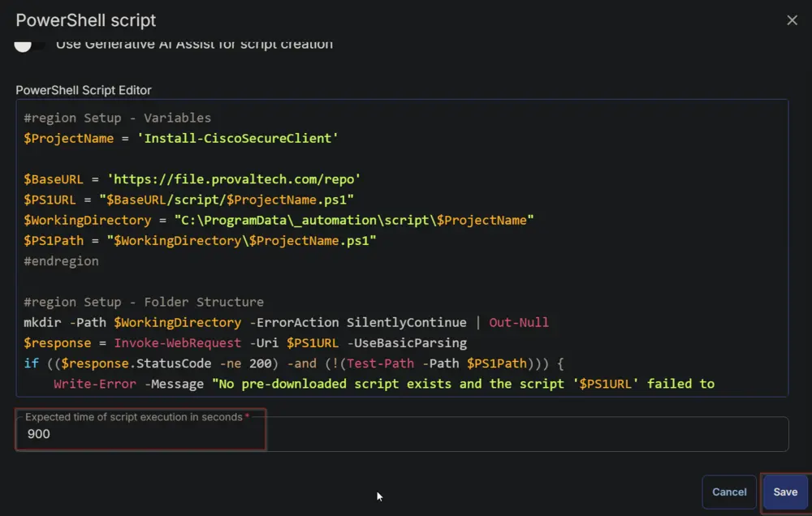812x516 pixels.
Task: Focus the expected execution time field
Action: pos(402,434)
